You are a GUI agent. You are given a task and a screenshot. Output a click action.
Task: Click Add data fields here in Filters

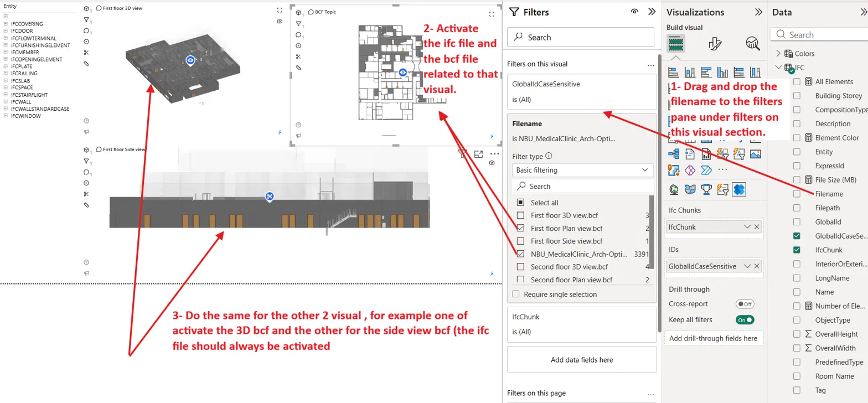582,360
